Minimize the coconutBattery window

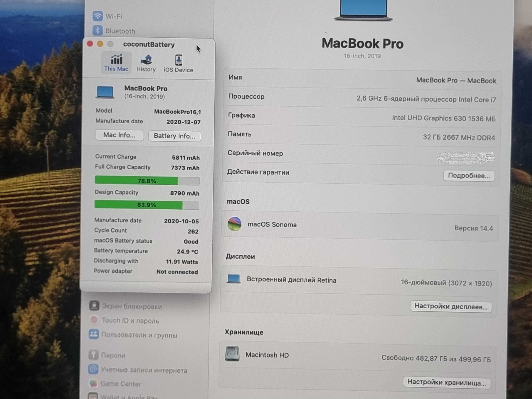coord(100,44)
